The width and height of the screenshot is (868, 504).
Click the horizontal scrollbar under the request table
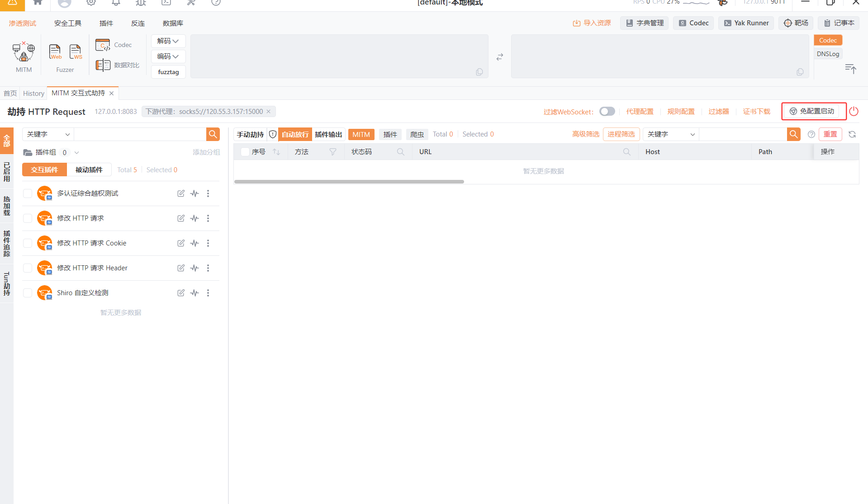(x=349, y=182)
